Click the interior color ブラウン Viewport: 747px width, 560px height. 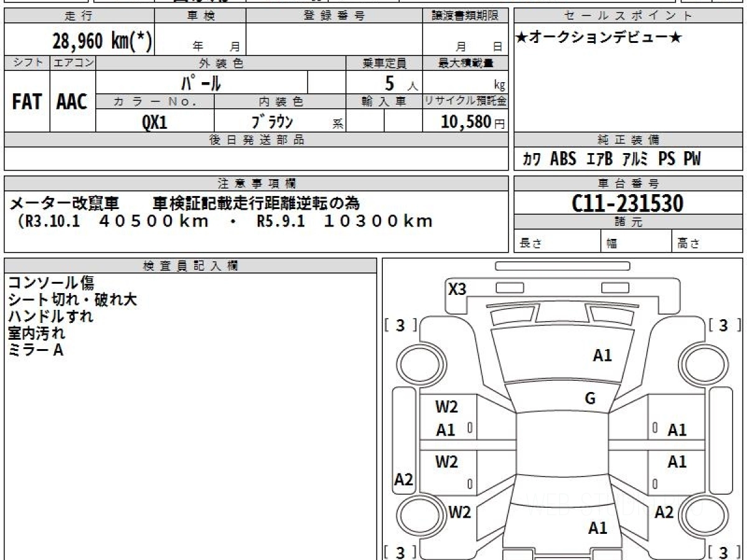point(272,121)
